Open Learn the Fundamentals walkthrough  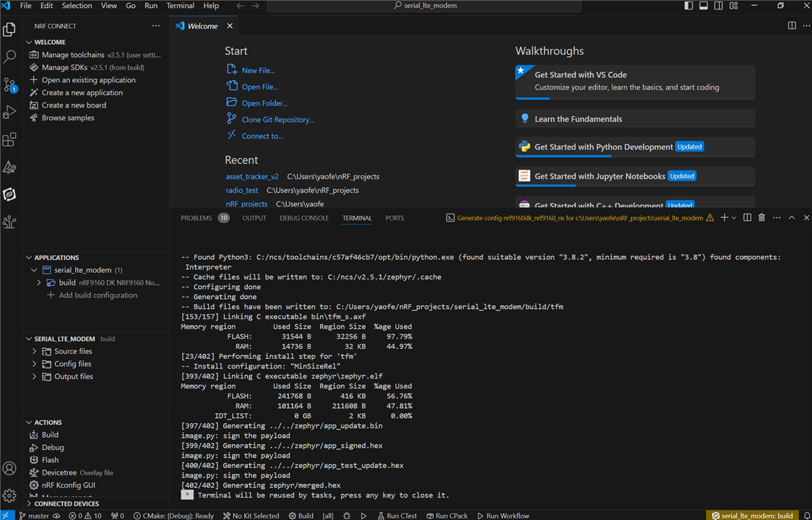tap(635, 118)
